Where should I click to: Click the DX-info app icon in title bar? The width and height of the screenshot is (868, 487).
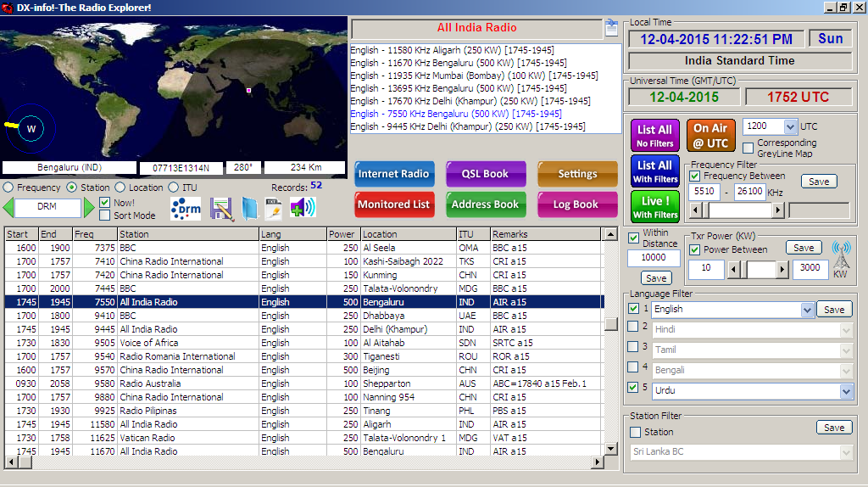coord(7,8)
